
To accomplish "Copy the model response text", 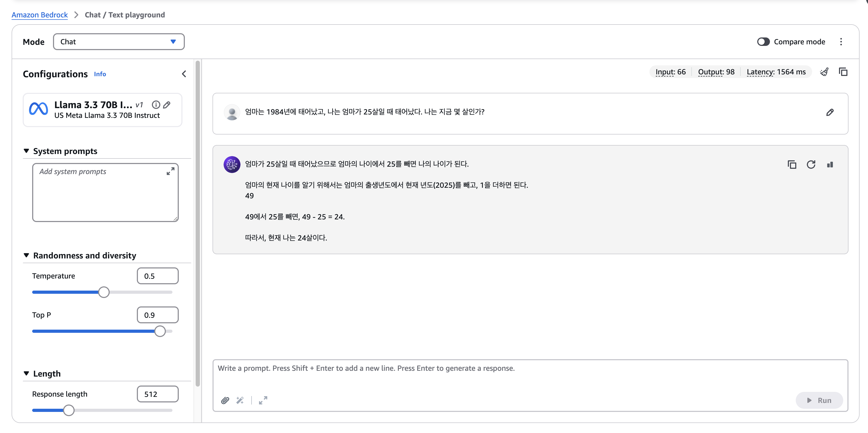I will click(792, 165).
